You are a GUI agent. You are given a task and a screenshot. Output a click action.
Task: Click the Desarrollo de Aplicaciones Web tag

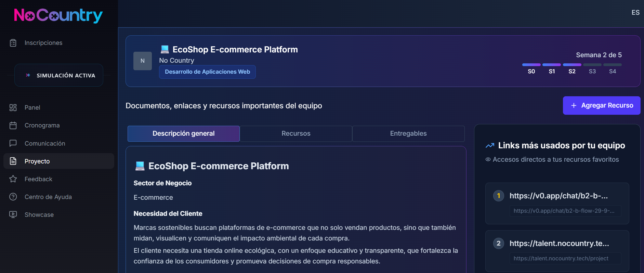click(x=207, y=72)
